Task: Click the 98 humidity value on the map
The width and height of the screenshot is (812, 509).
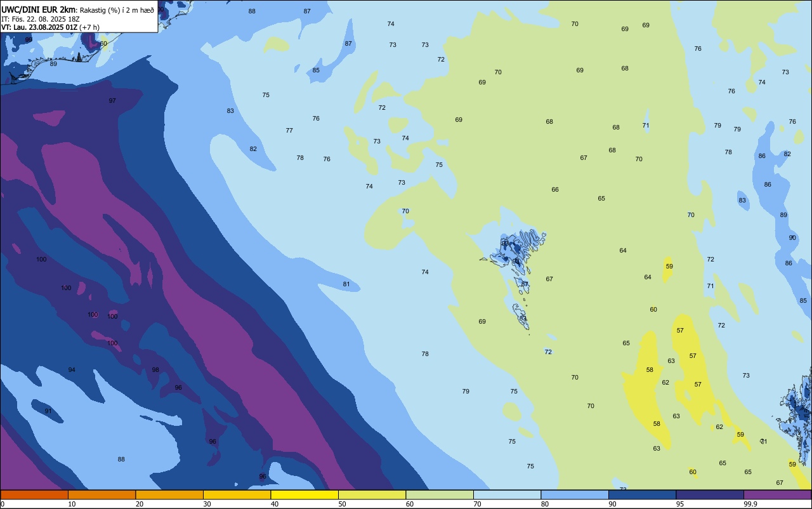Action: pos(155,370)
